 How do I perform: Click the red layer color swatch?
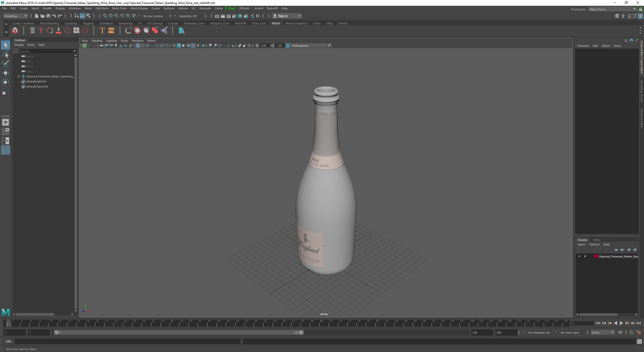point(596,256)
